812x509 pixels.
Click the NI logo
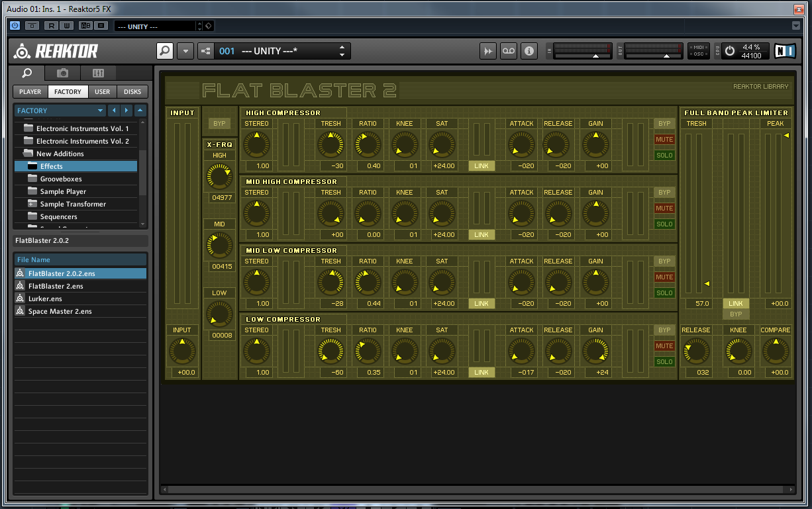point(785,51)
